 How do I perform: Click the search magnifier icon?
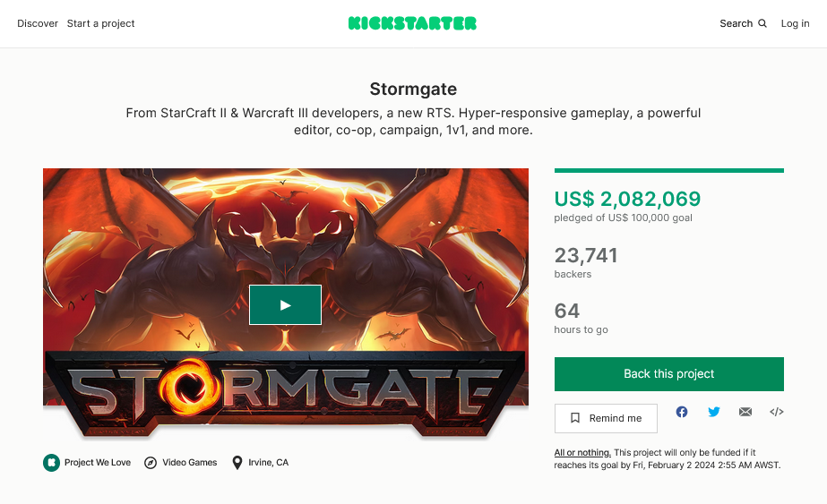tap(762, 24)
